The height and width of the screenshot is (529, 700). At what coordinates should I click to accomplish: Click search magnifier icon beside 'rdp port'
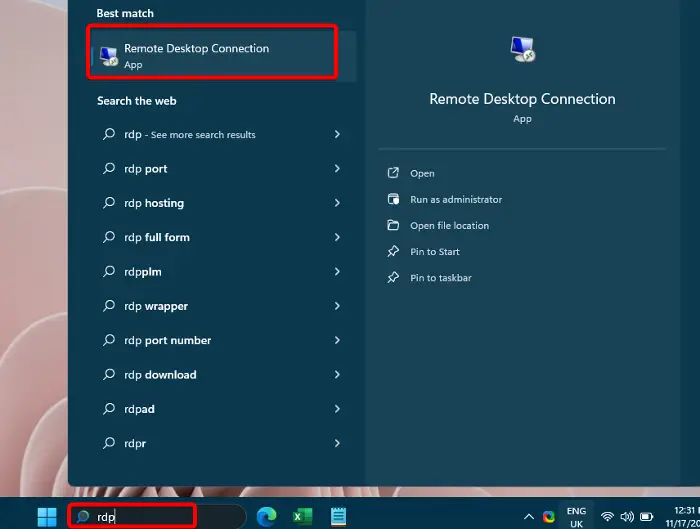tap(108, 168)
